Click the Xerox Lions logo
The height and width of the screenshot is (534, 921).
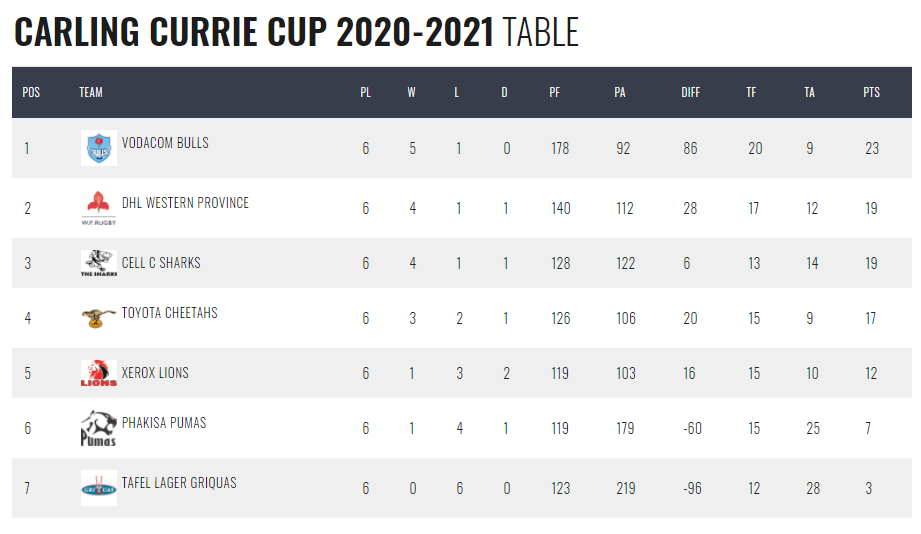[x=98, y=373]
